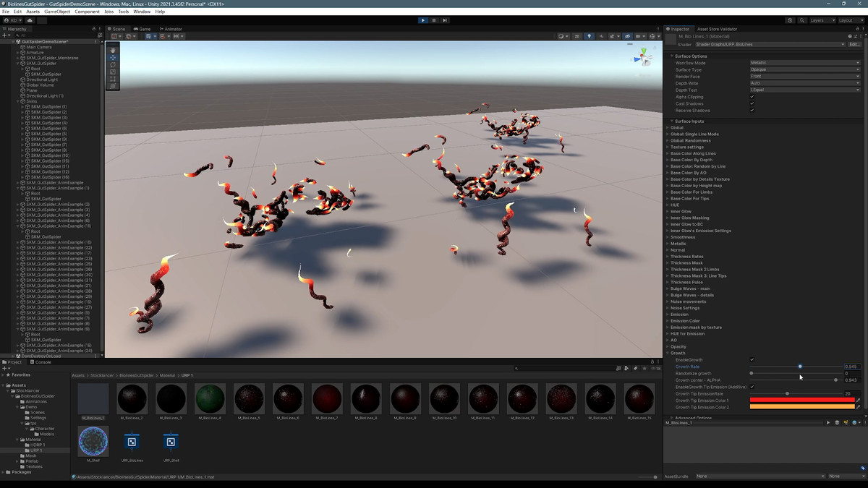
Task: Open material preset selector icon
Action: click(855, 36)
